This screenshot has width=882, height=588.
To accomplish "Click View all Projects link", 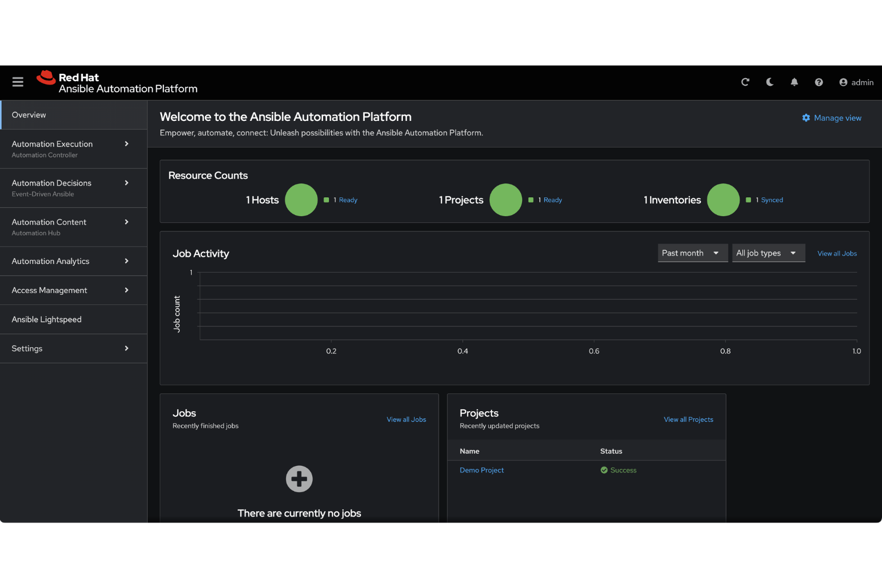I will point(688,419).
